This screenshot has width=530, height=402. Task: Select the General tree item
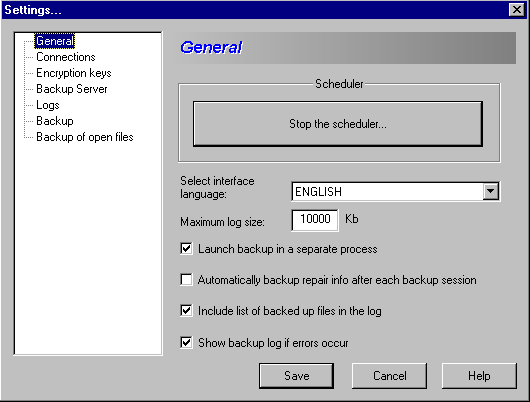(x=54, y=41)
